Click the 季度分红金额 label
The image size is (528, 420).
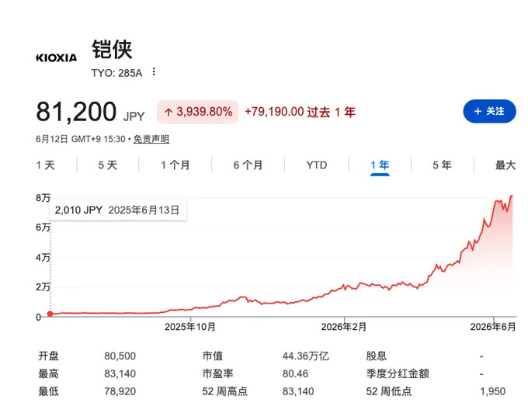(x=398, y=373)
